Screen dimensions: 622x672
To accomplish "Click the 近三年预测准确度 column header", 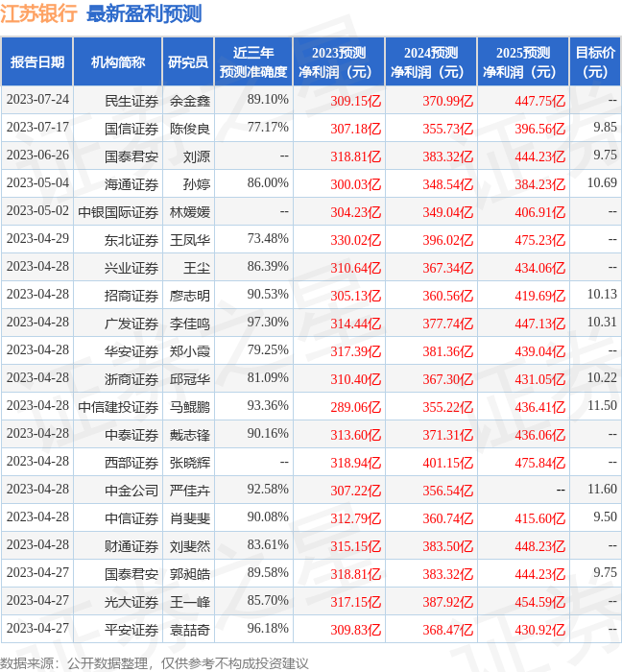I will (x=253, y=62).
